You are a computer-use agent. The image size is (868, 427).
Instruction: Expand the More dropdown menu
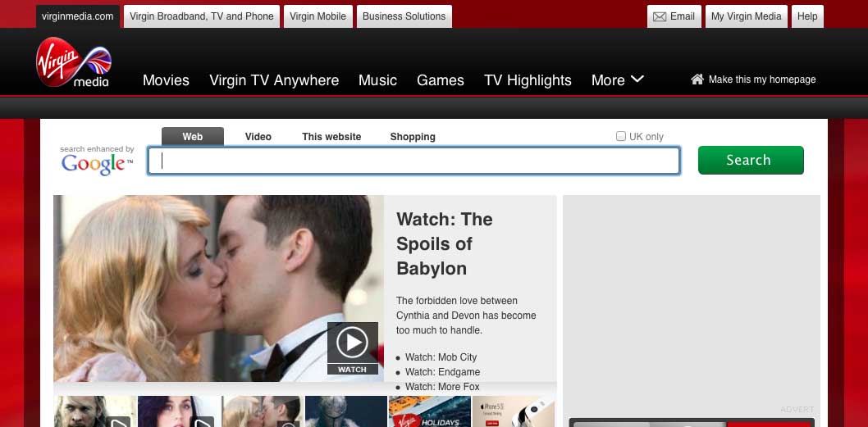tap(617, 80)
